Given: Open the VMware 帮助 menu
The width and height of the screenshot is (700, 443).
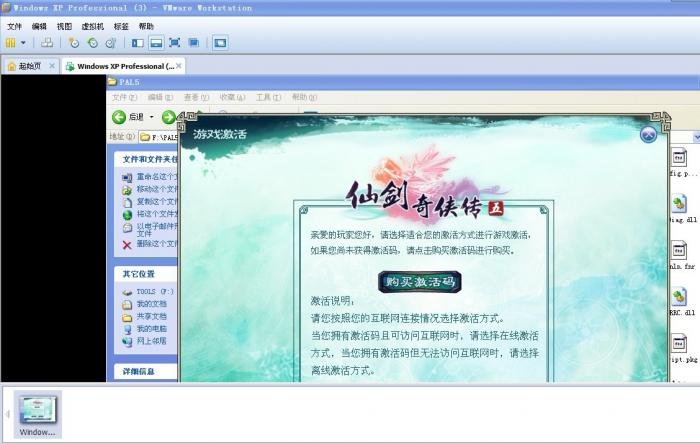Looking at the screenshot, I should pos(146,26).
